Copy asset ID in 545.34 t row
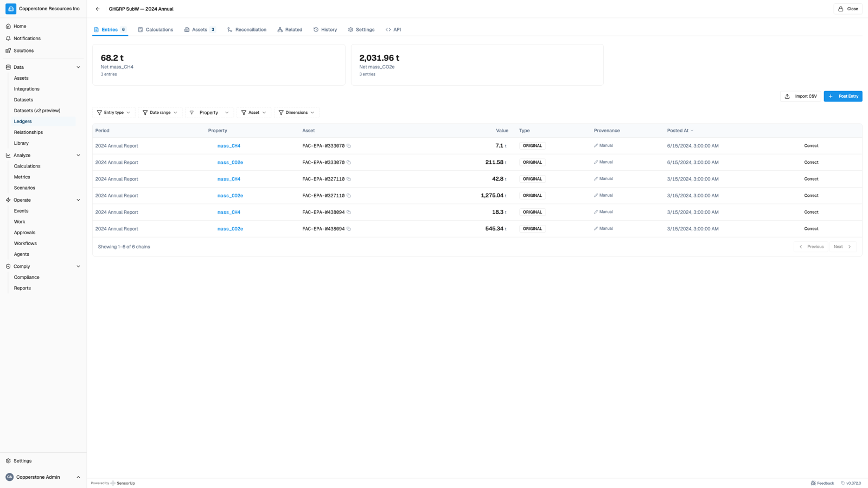868x488 pixels. pos(349,229)
